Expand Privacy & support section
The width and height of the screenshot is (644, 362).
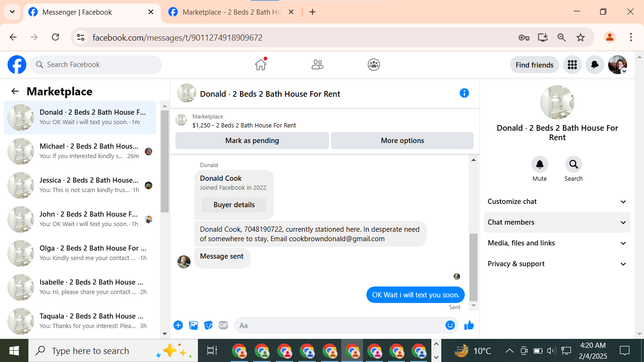[x=557, y=264]
